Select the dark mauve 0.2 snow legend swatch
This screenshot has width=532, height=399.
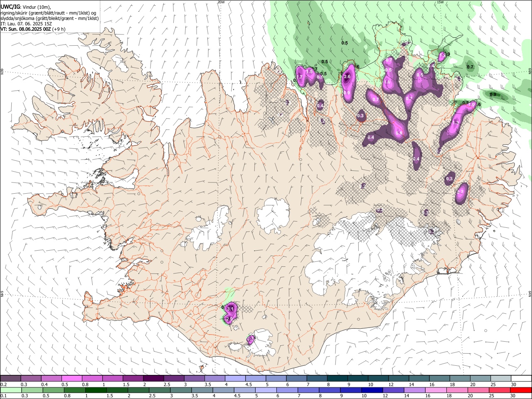(10, 379)
